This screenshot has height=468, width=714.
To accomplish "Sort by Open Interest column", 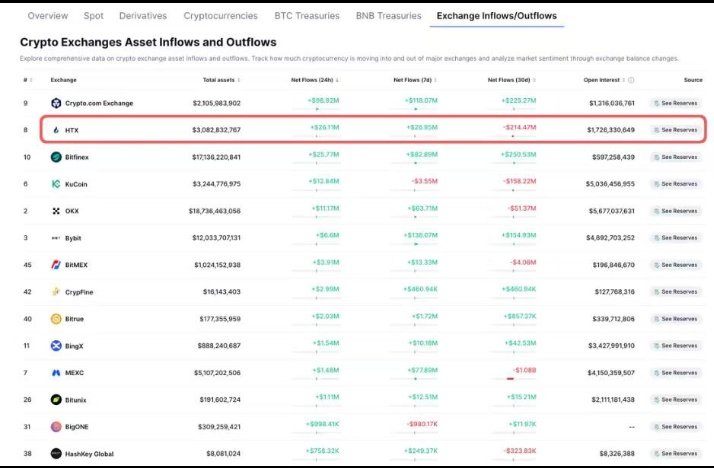I will [604, 80].
